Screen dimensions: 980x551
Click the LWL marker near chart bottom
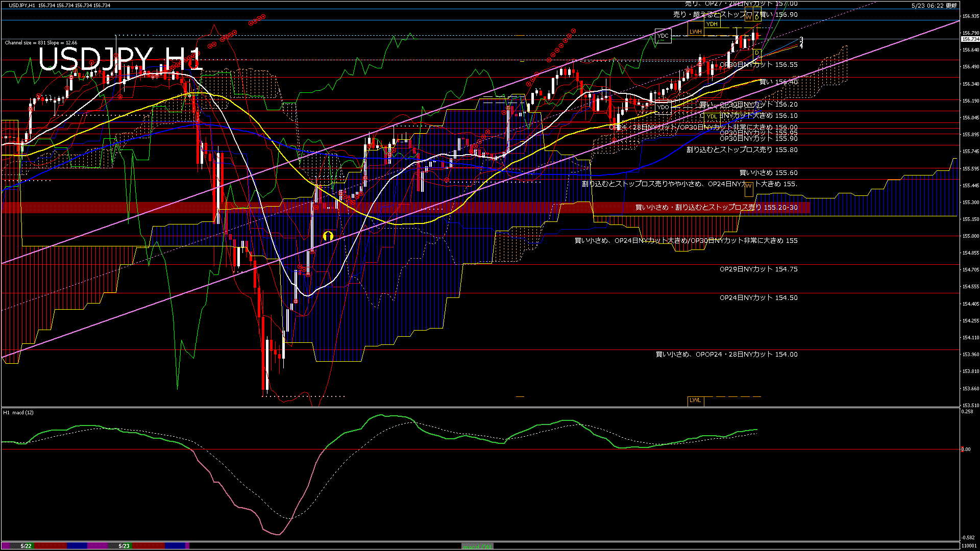(x=695, y=400)
